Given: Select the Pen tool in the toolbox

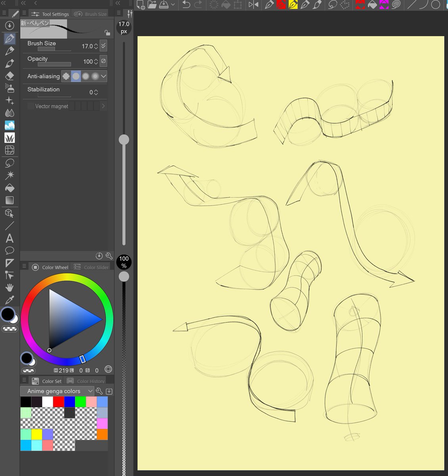Looking at the screenshot, I should [10, 38].
